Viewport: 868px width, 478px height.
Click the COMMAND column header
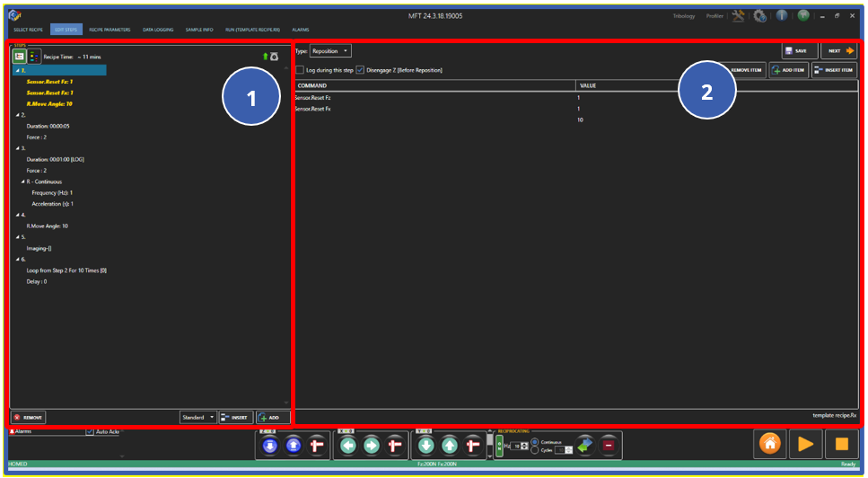coord(435,86)
